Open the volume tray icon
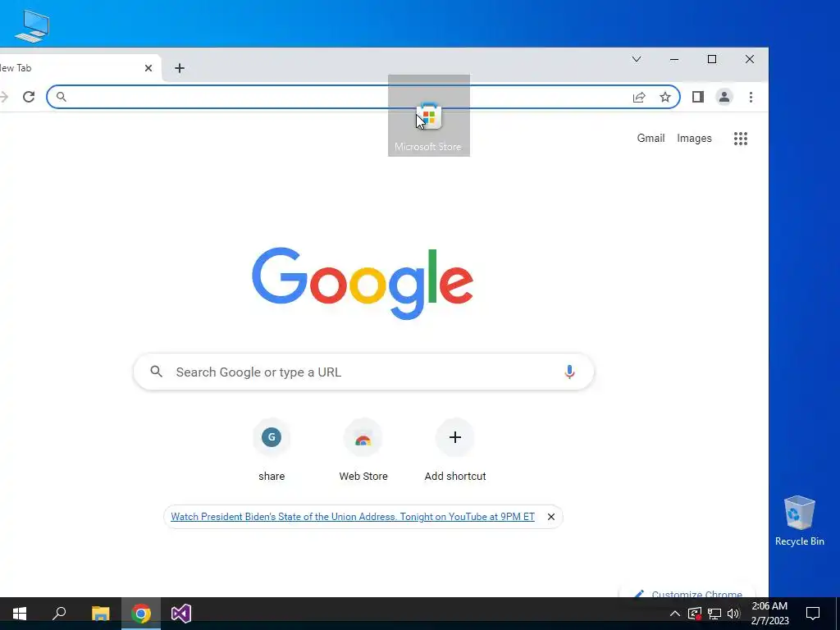The image size is (840, 630). 733,614
